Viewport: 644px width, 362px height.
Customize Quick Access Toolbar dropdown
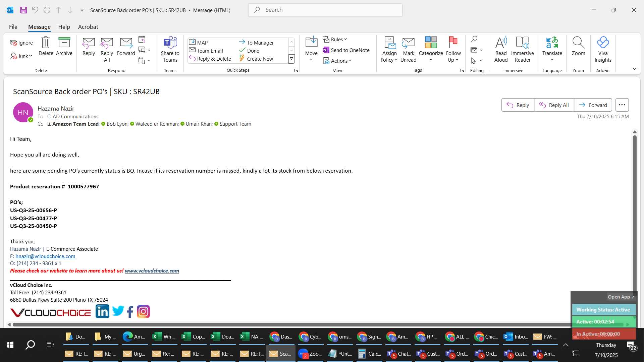82,10
